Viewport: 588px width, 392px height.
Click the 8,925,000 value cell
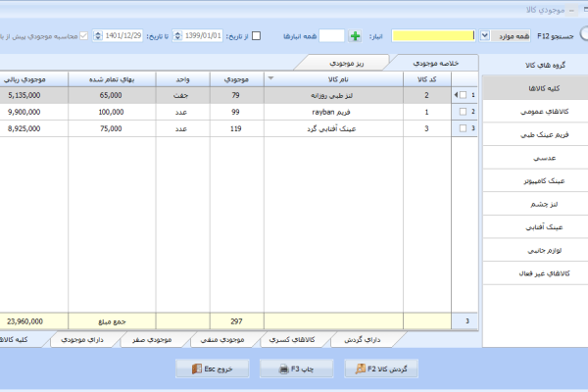pyautogui.click(x=33, y=128)
